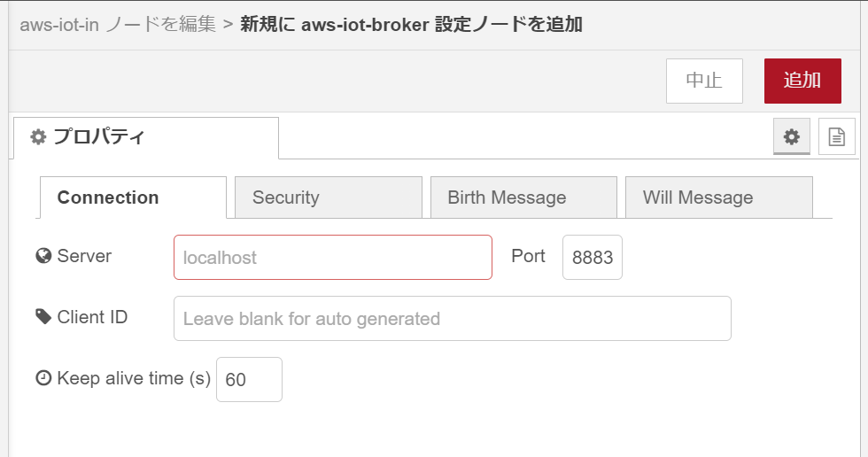
Task: Click gear icon in プロパティ tab
Action: (x=38, y=136)
